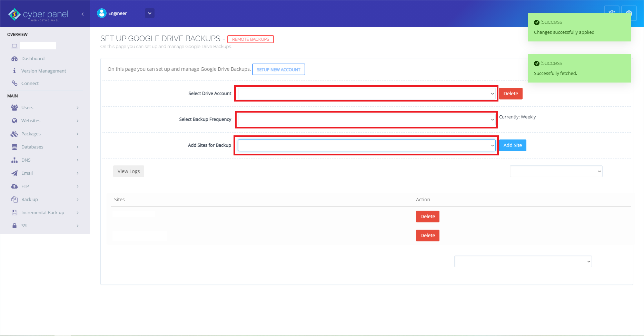Expand the Packages submenu chevron
This screenshot has height=336, width=644.
pyautogui.click(x=78, y=134)
